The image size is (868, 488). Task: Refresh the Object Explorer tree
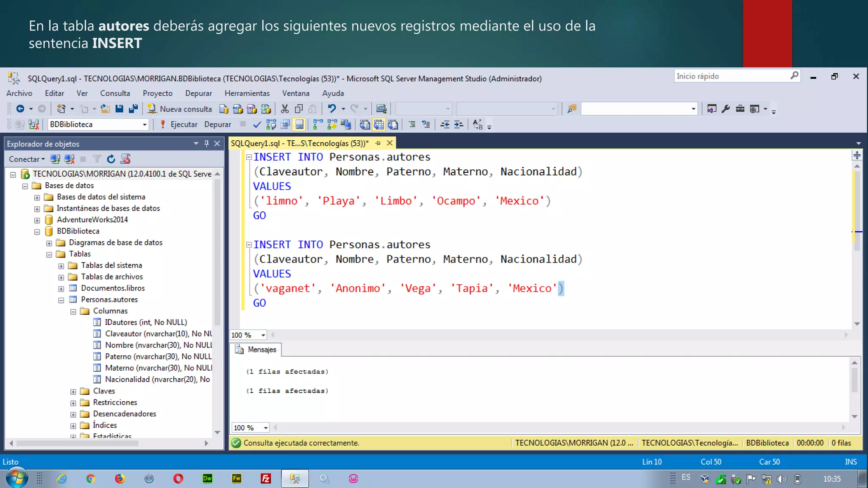(x=111, y=159)
